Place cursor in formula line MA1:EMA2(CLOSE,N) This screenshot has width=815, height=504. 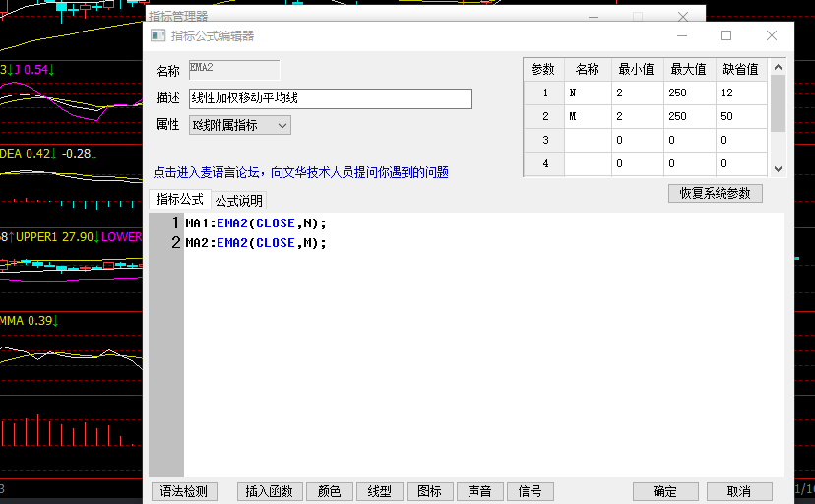256,223
